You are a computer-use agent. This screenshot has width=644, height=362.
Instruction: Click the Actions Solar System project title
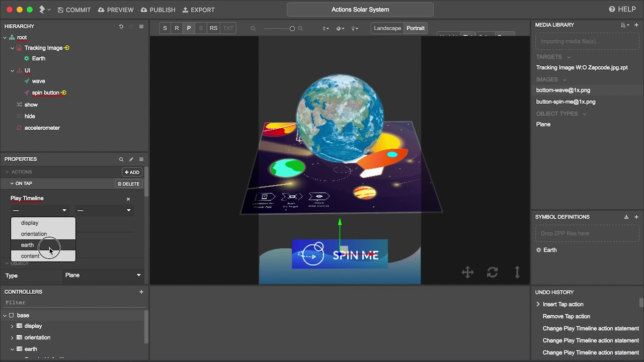pyautogui.click(x=360, y=10)
